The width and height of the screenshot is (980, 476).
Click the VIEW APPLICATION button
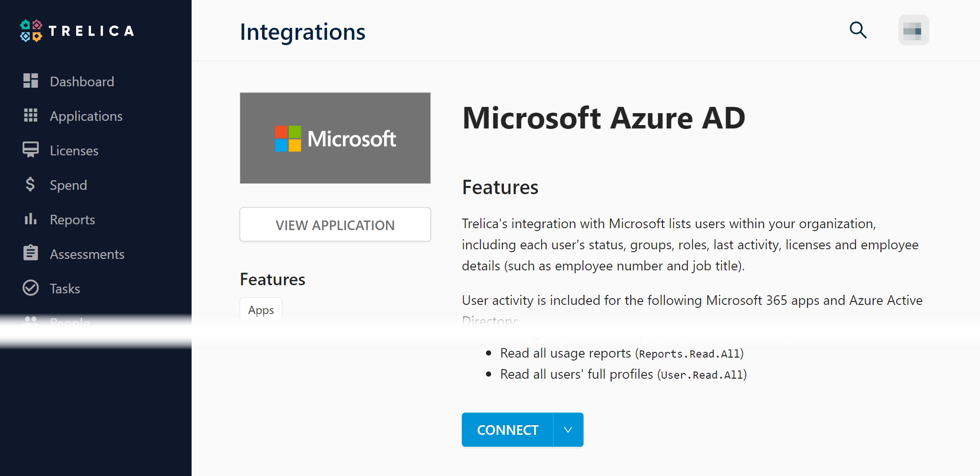coord(335,224)
